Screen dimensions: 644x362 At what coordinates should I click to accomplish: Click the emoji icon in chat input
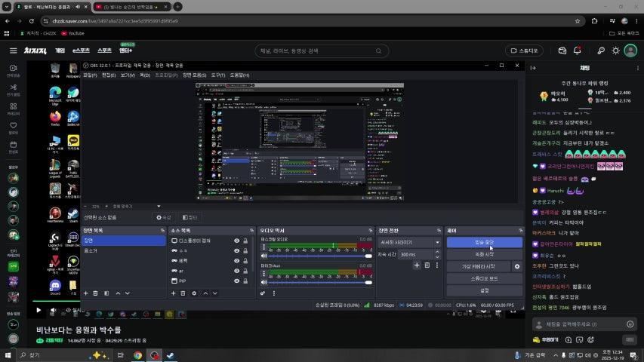(x=630, y=324)
